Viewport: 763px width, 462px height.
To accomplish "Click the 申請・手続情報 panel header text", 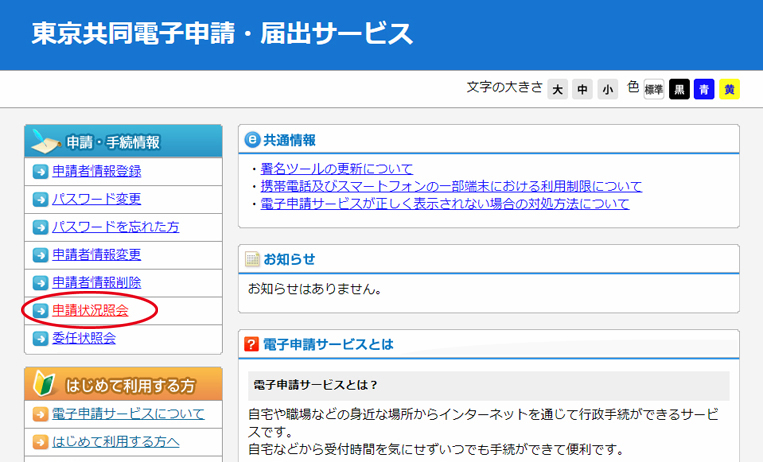I will 113,142.
